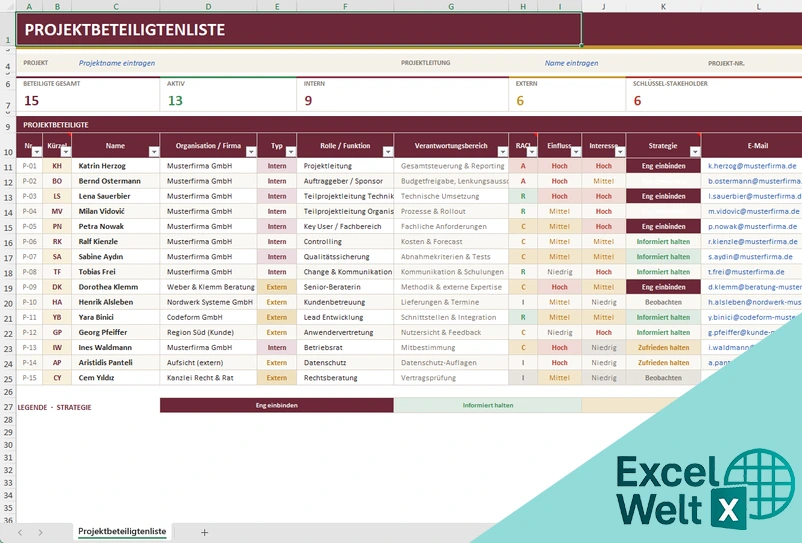Select the 'INTERN' value 9
The height and width of the screenshot is (543, 802).
[x=308, y=101]
